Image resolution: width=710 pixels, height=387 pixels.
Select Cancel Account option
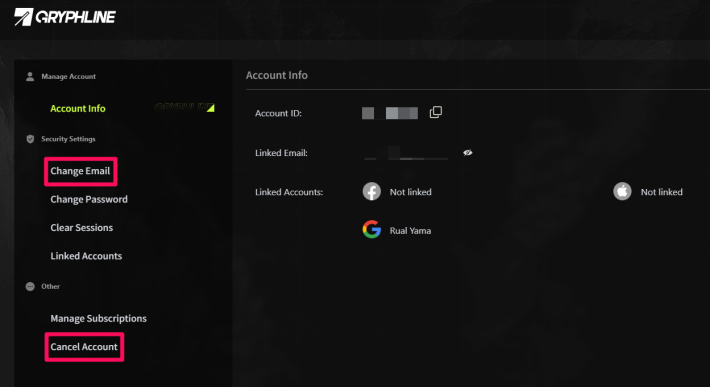pyautogui.click(x=84, y=347)
